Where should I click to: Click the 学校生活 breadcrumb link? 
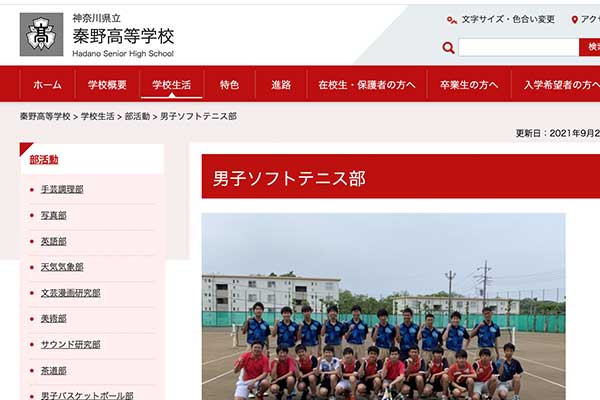(x=98, y=116)
